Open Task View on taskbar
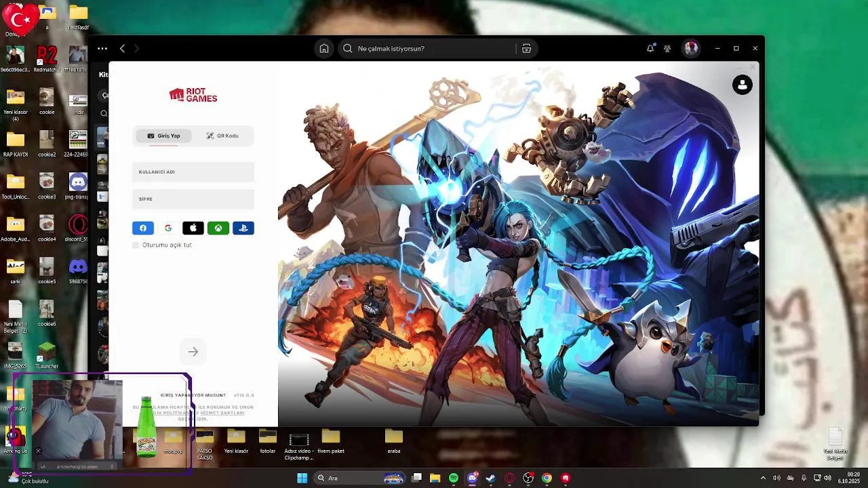868x488 pixels. click(x=416, y=478)
